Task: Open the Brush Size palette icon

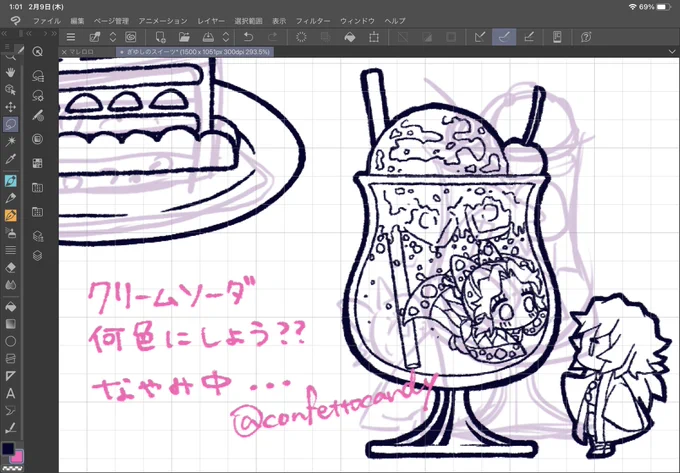Action: pyautogui.click(x=38, y=115)
